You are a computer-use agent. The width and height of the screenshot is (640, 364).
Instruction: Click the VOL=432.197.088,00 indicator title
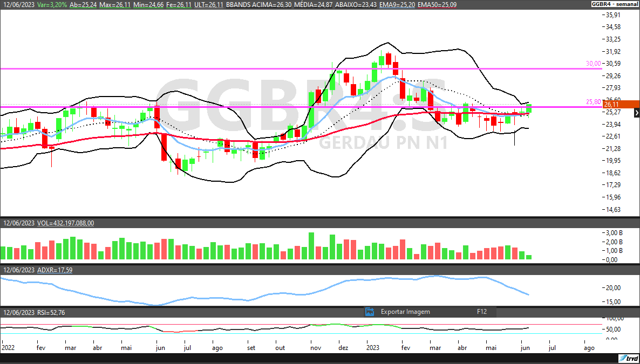coord(65,223)
